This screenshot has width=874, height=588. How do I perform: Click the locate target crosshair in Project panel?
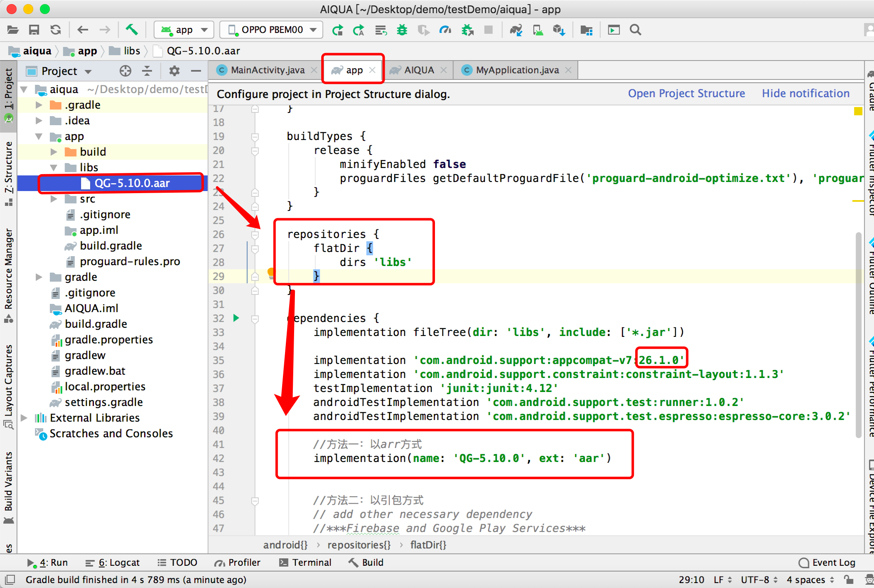pos(125,71)
